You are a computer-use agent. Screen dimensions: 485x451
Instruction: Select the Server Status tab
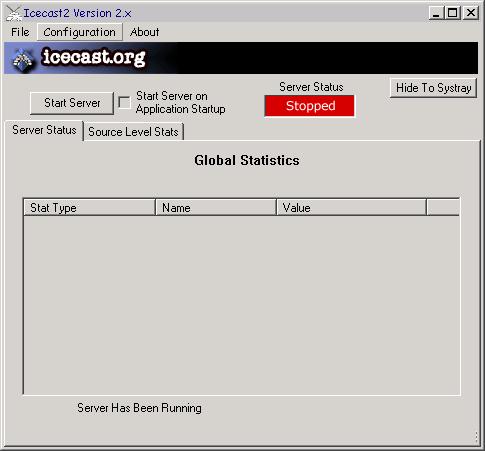(x=44, y=130)
